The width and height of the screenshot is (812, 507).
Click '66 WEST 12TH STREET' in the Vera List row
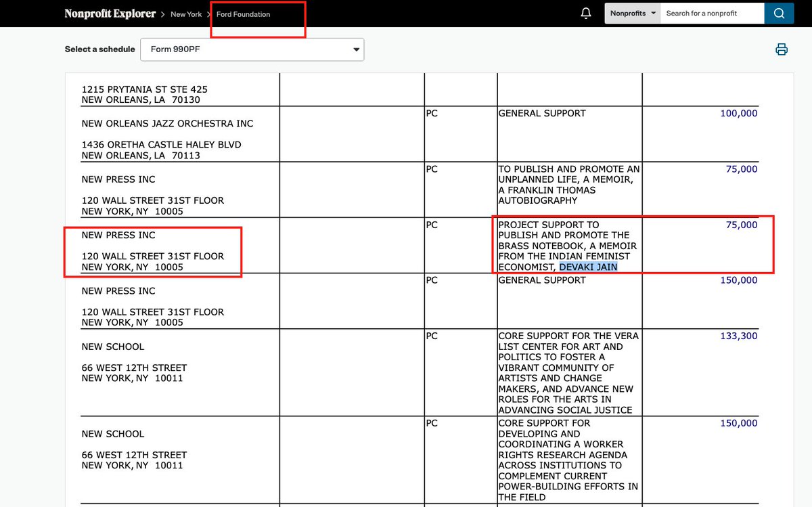click(134, 368)
